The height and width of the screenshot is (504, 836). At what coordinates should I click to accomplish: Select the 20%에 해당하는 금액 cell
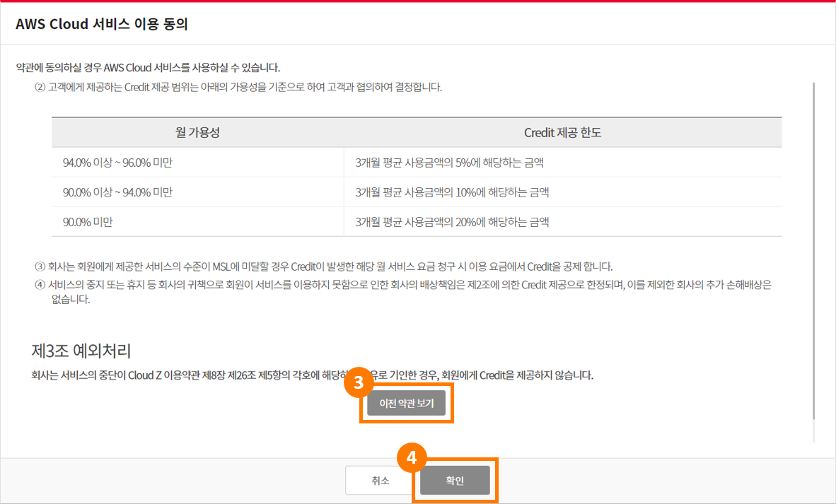click(562, 222)
